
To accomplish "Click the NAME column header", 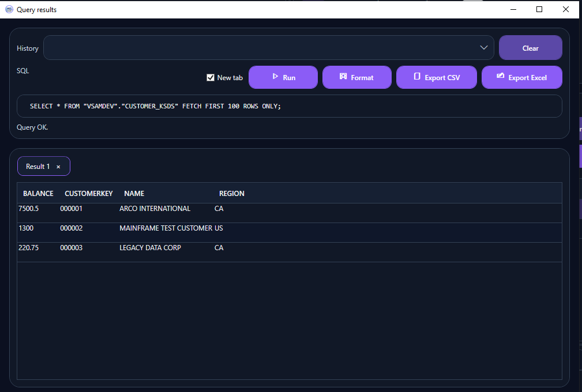I will [134, 193].
